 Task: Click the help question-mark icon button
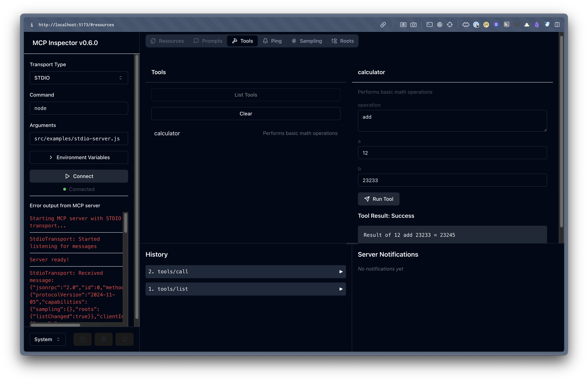point(83,339)
